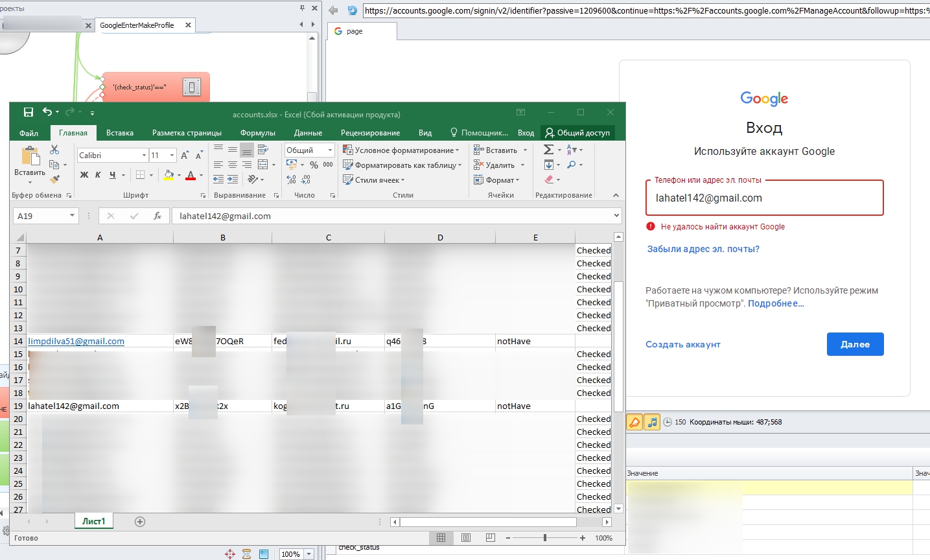Click the Excel zoom slider handle
Image resolution: width=930 pixels, height=560 pixels.
[x=545, y=538]
